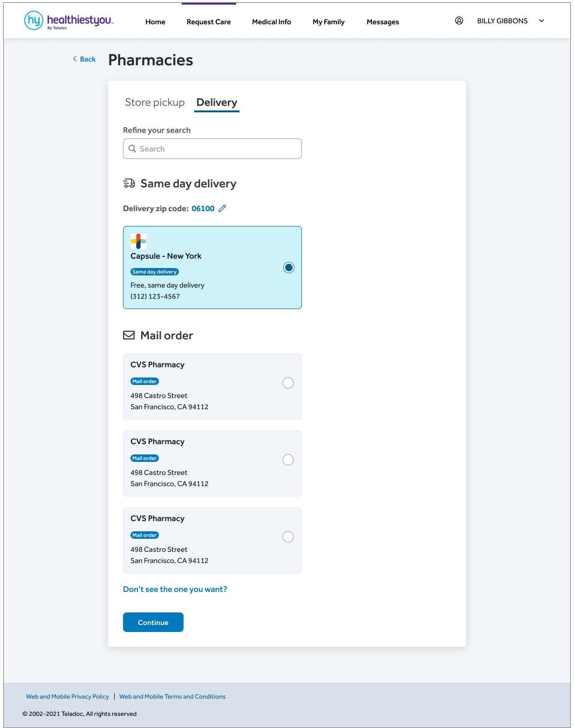
Task: Click the Don't see the one you want link
Action: coord(175,589)
